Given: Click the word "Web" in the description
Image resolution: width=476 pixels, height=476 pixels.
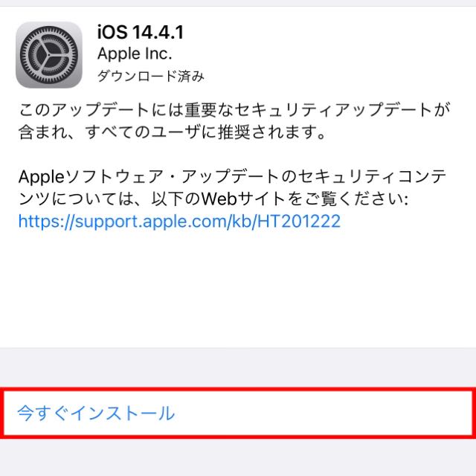Looking at the screenshot, I should [219, 199].
